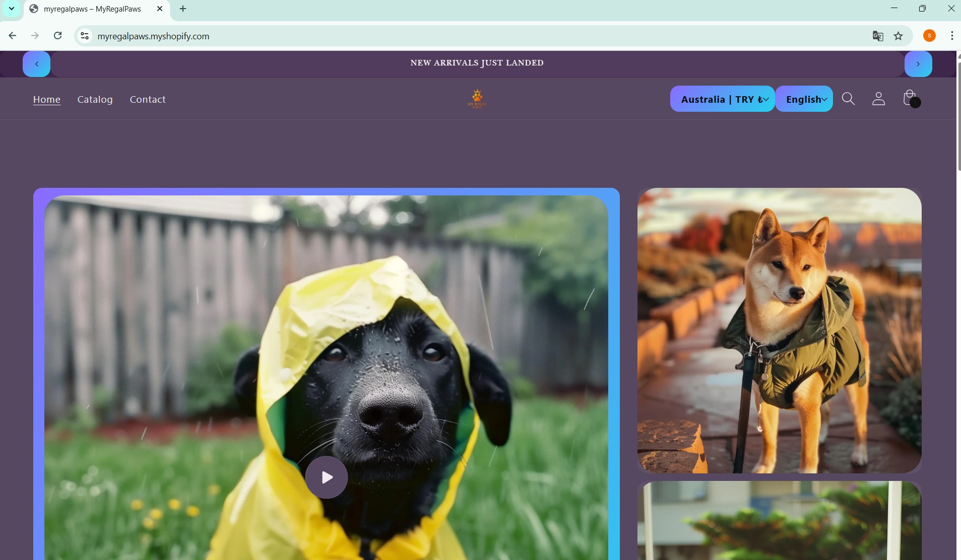Open the account login icon

point(878,99)
